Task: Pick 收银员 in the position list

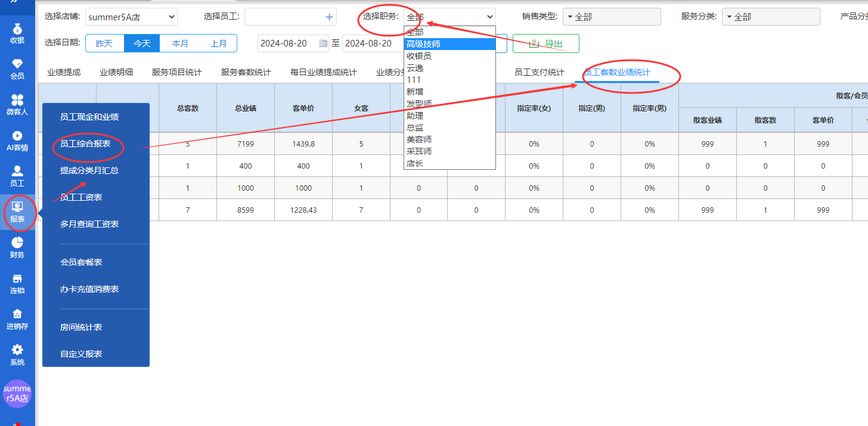Action: pyautogui.click(x=449, y=56)
